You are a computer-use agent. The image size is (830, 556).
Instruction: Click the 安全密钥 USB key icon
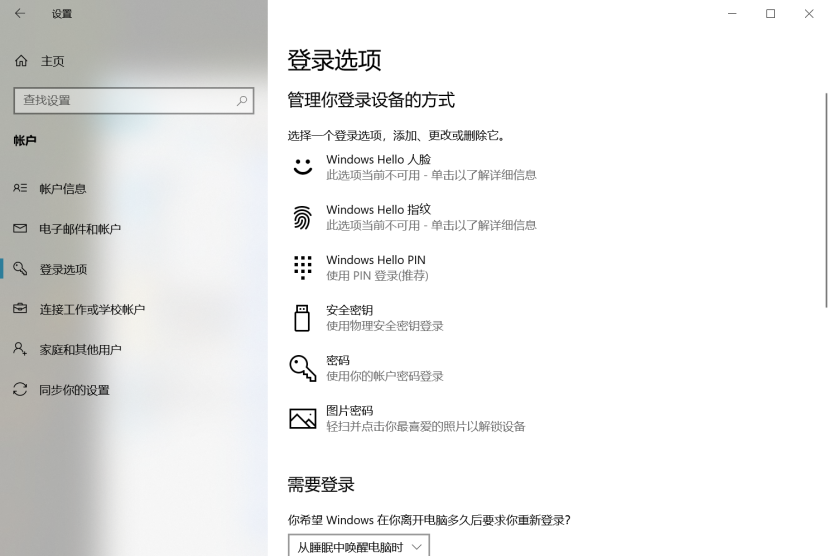[302, 318]
